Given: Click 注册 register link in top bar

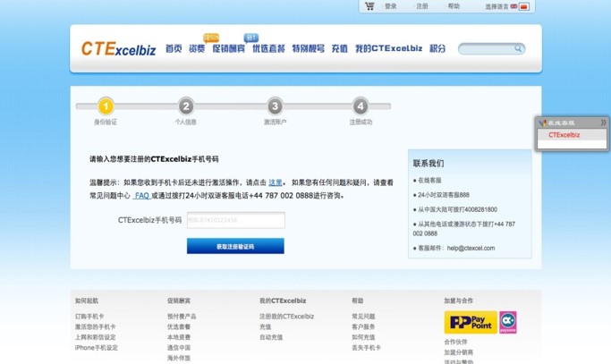Looking at the screenshot, I should click(422, 6).
